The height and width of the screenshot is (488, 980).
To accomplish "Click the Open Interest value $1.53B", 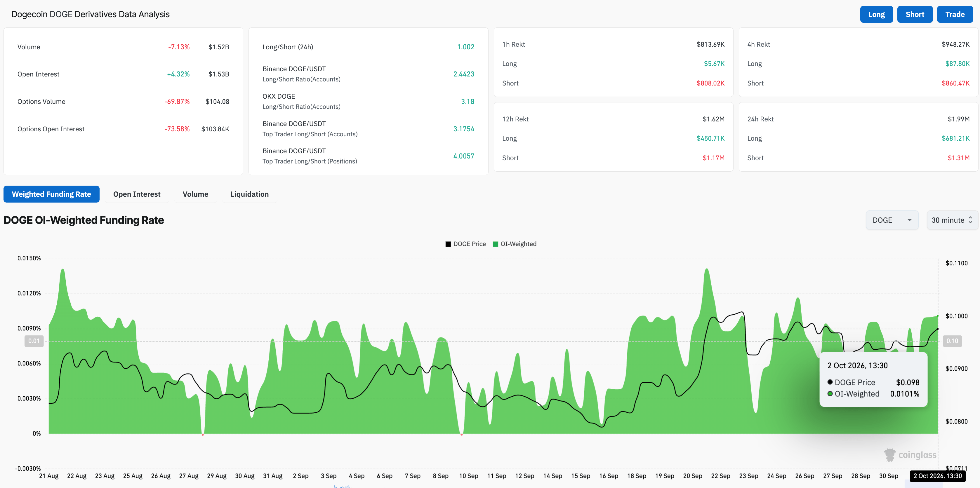I will click(219, 74).
